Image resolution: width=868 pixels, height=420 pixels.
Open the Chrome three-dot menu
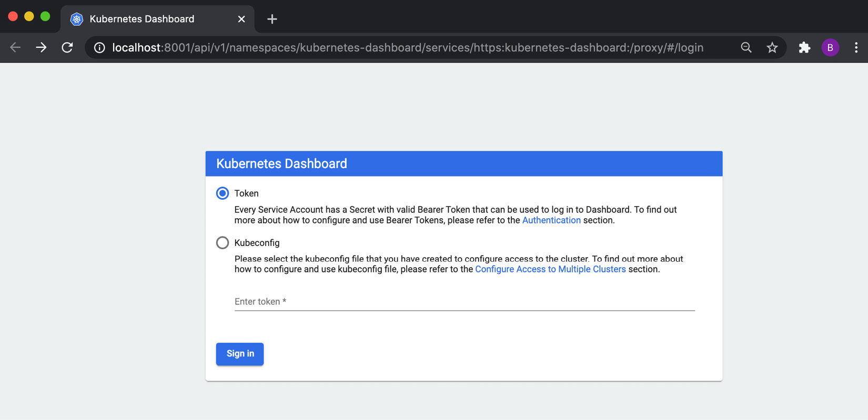[x=856, y=47]
